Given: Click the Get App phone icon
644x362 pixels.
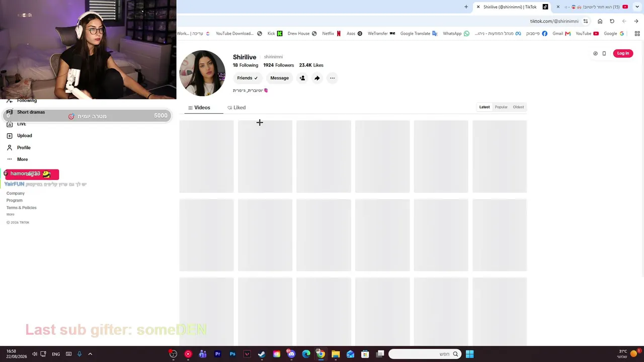Looking at the screenshot, I should coord(604,53).
